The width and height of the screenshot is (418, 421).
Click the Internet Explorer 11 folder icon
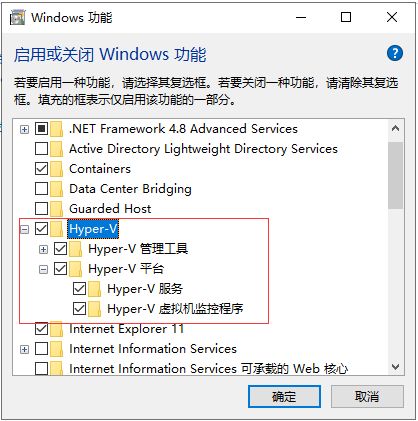click(x=57, y=329)
